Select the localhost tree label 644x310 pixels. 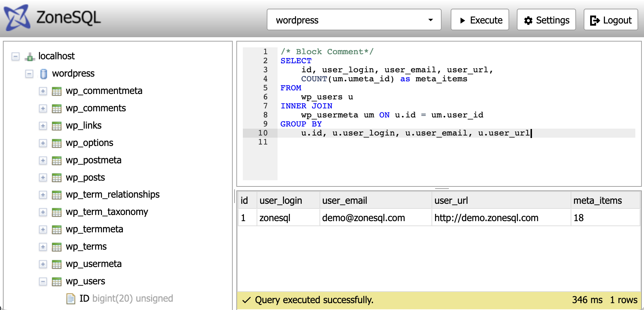pos(56,56)
